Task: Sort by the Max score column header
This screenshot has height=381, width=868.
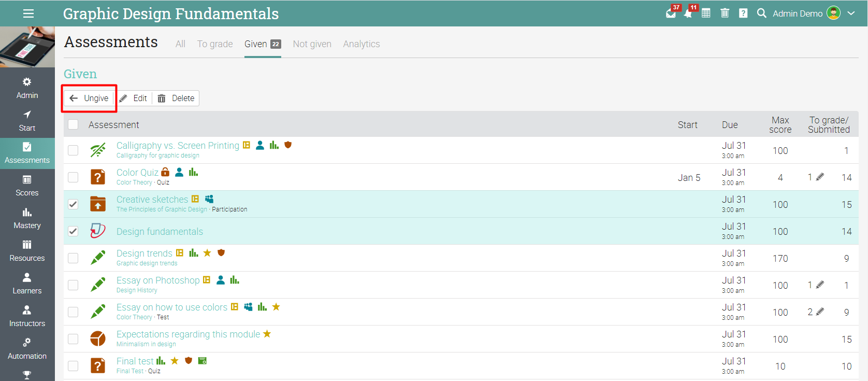Action: coord(780,124)
